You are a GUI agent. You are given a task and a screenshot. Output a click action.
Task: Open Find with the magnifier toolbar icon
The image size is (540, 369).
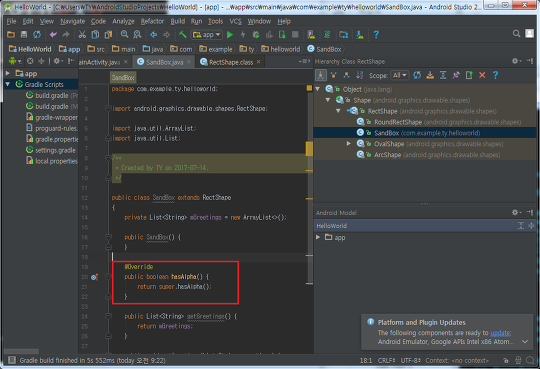tap(124, 34)
